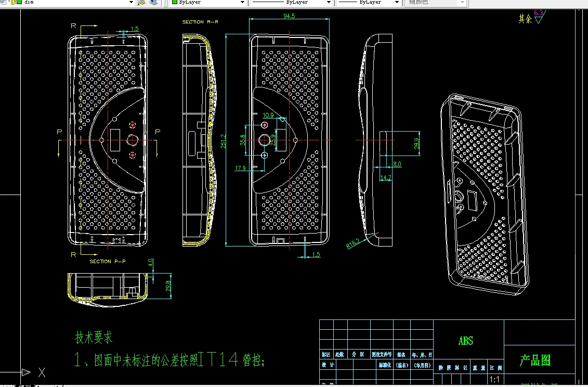Click the 1:1 scale value
588x387 pixels.
pyautogui.click(x=494, y=380)
